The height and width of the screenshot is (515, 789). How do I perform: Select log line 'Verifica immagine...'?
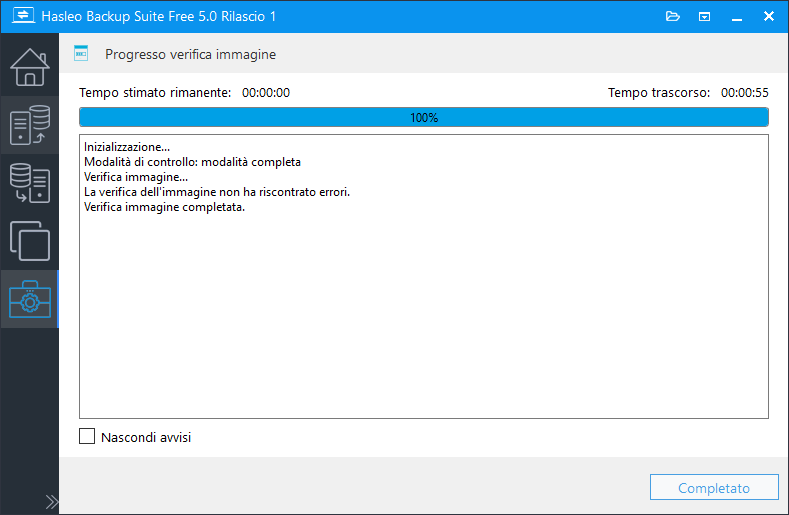(136, 177)
